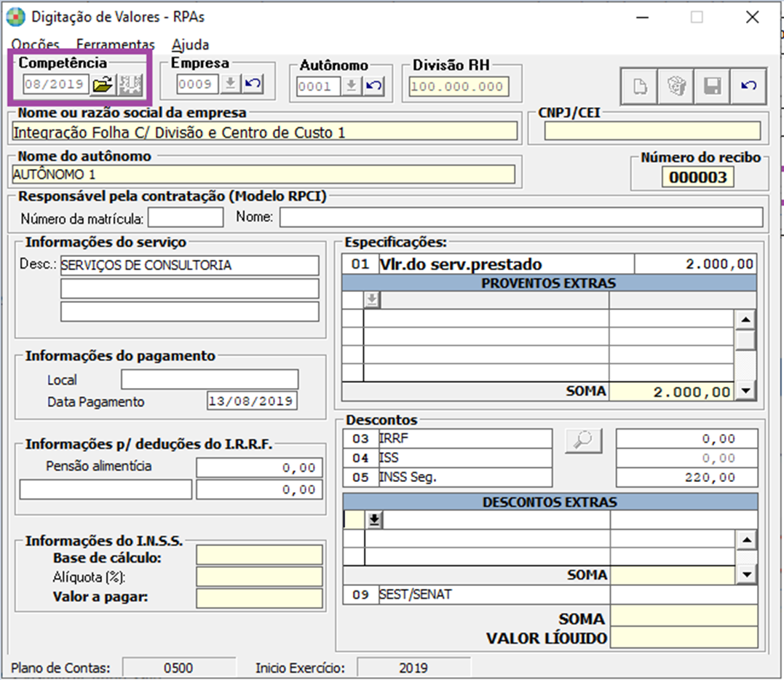This screenshot has height=680, width=784.
Task: Click the Plano de Contas 0500 value
Action: pos(178,668)
